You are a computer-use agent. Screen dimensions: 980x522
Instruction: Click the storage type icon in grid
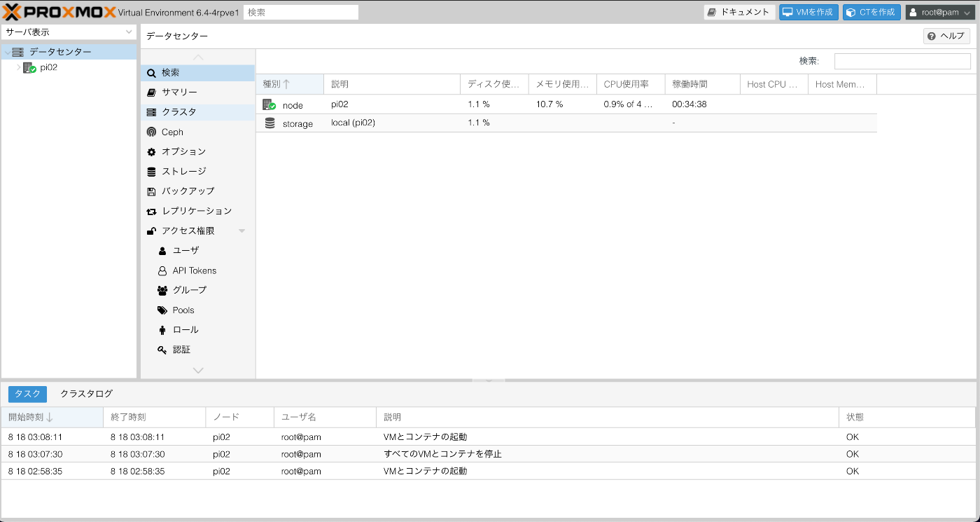pyautogui.click(x=269, y=123)
